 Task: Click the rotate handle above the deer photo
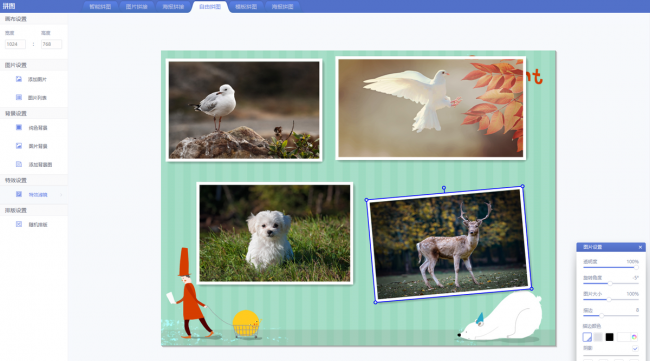444,189
